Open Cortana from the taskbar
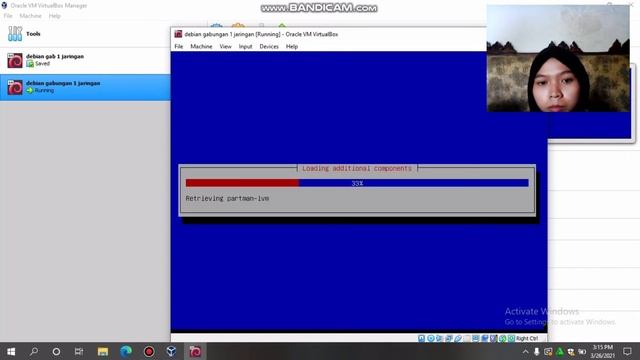The image size is (640, 360). (x=56, y=351)
